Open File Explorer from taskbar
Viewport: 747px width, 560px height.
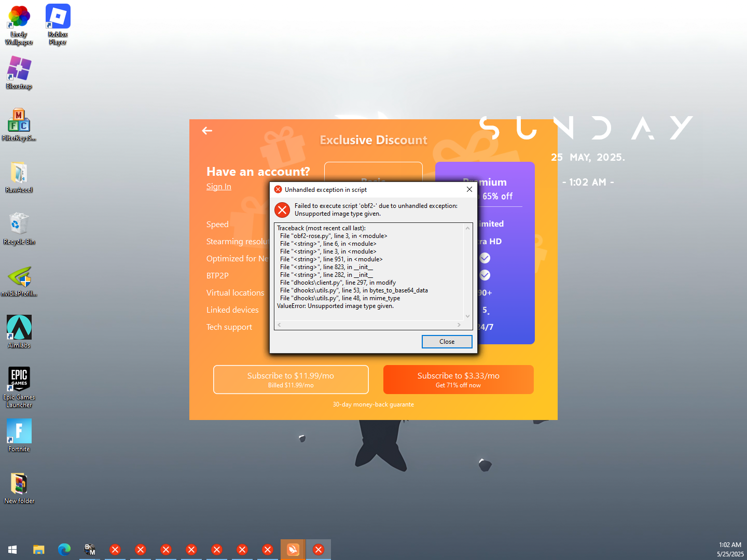click(x=39, y=550)
